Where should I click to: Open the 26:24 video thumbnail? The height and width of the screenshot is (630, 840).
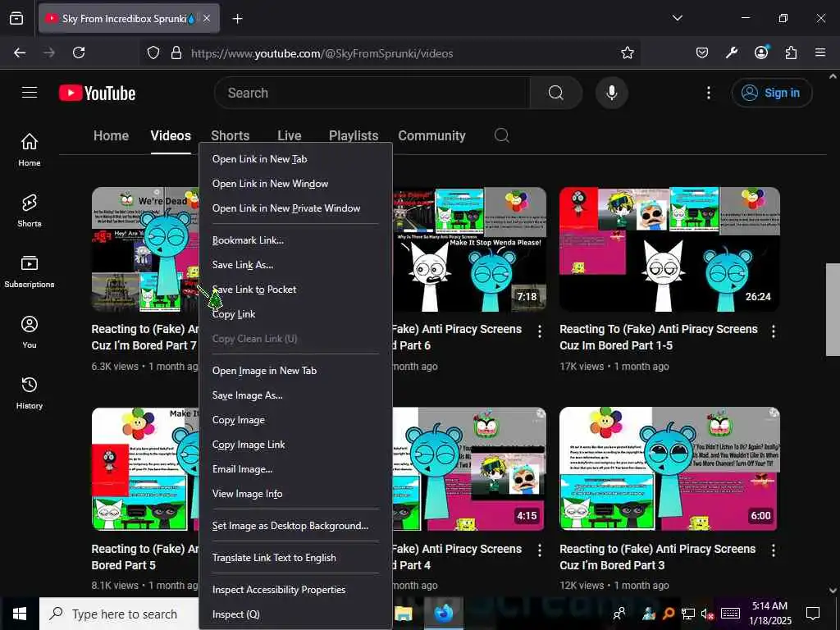pyautogui.click(x=669, y=249)
